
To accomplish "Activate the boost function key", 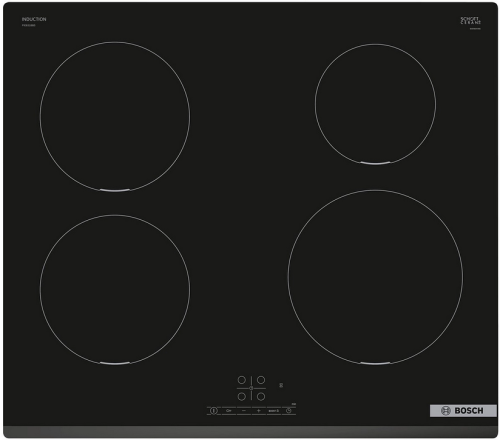I will click(273, 411).
